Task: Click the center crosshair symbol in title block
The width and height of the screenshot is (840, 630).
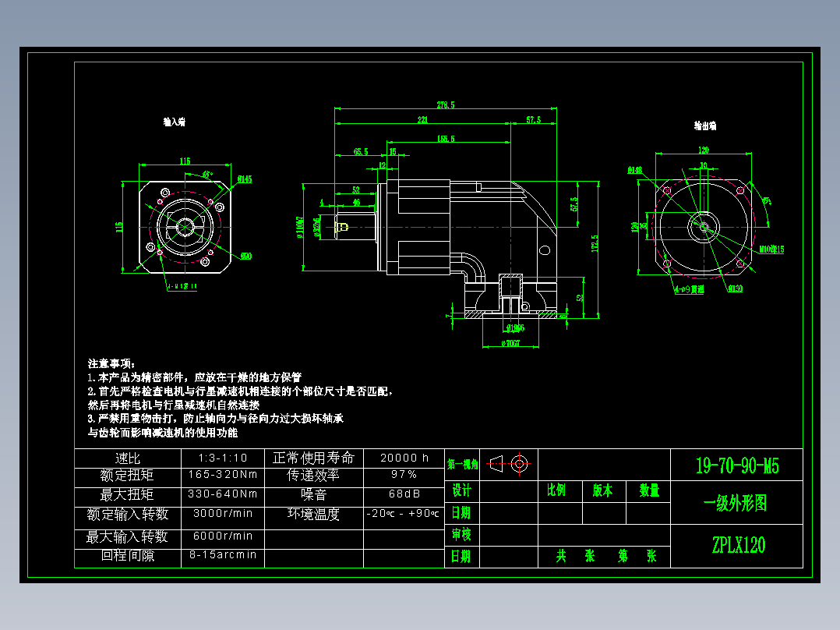Action: (521, 462)
